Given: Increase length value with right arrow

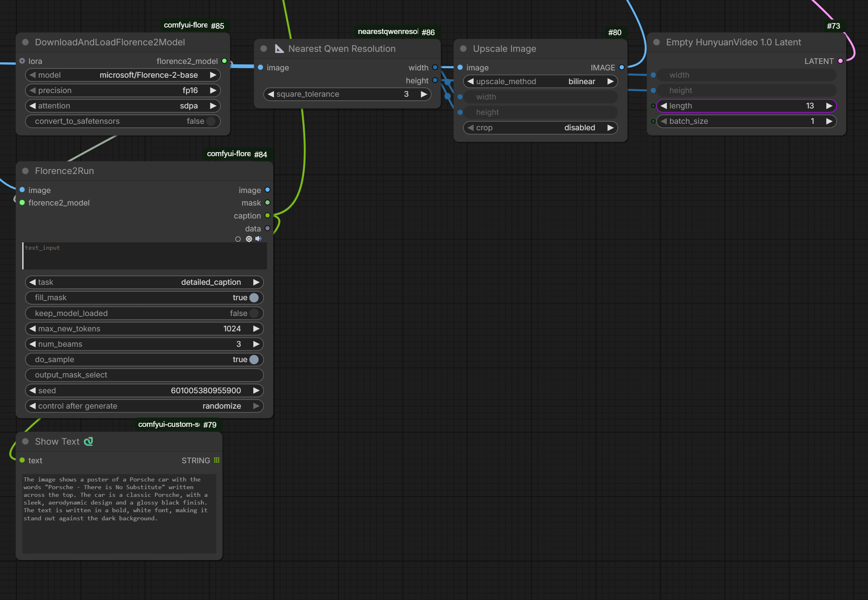Looking at the screenshot, I should 829,106.
